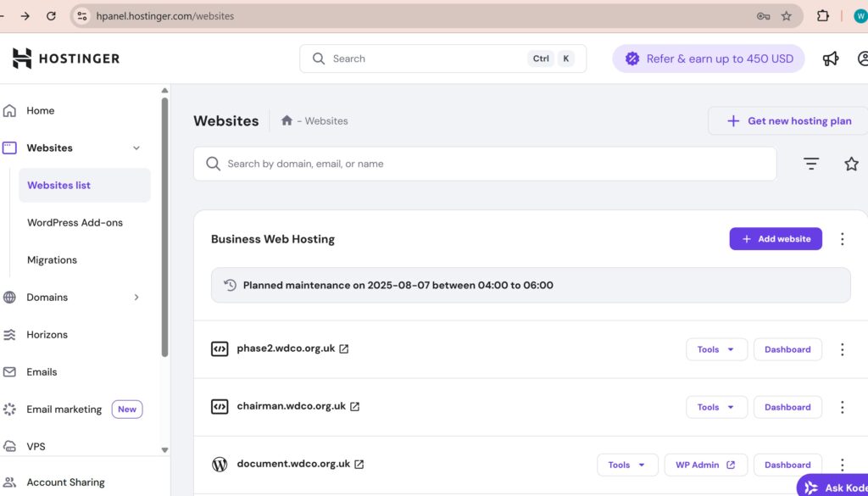Expand Tools dropdown for document.wdco.org.uk
Screen dimensions: 868x496
point(627,465)
